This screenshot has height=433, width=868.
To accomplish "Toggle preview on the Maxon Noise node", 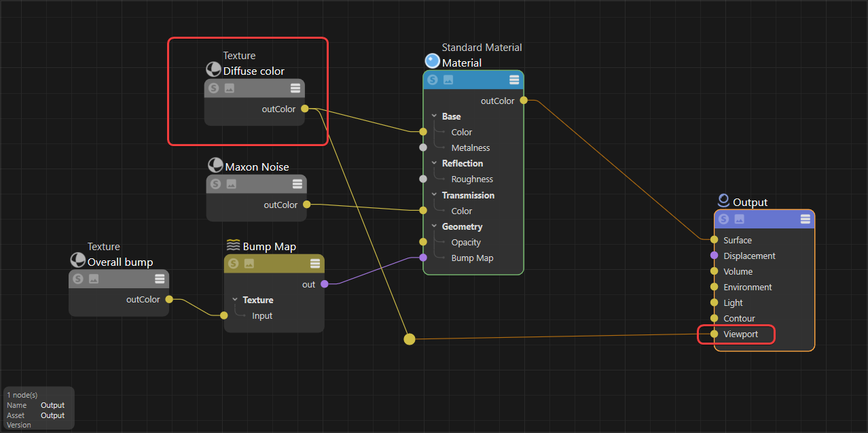I will 232,184.
